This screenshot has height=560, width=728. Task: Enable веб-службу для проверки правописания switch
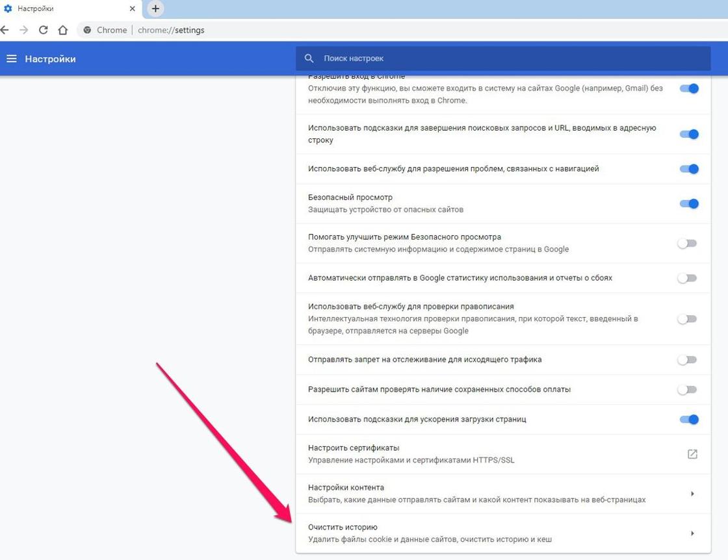pyautogui.click(x=687, y=319)
